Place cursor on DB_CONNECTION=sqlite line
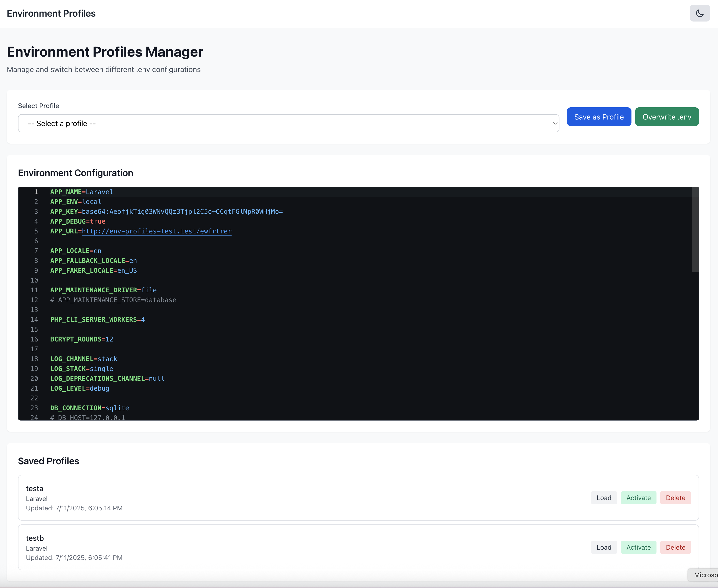This screenshot has height=588, width=718. [89, 408]
